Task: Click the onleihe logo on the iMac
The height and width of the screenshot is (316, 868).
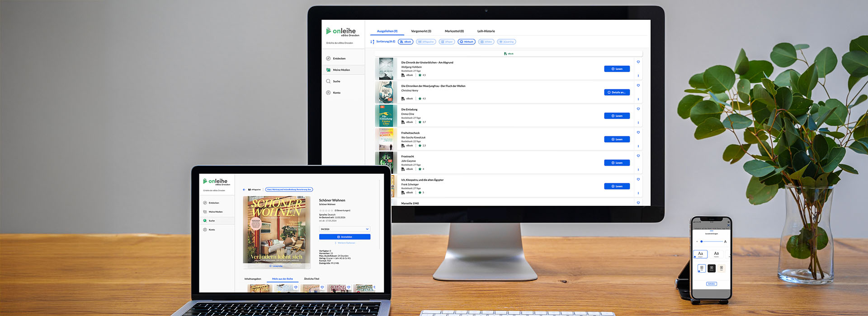Action: (x=343, y=32)
